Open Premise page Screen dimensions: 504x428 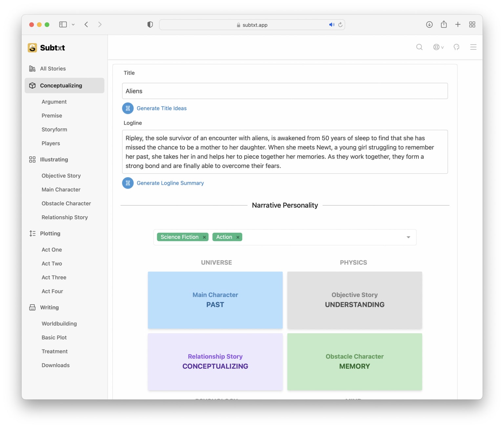point(52,116)
